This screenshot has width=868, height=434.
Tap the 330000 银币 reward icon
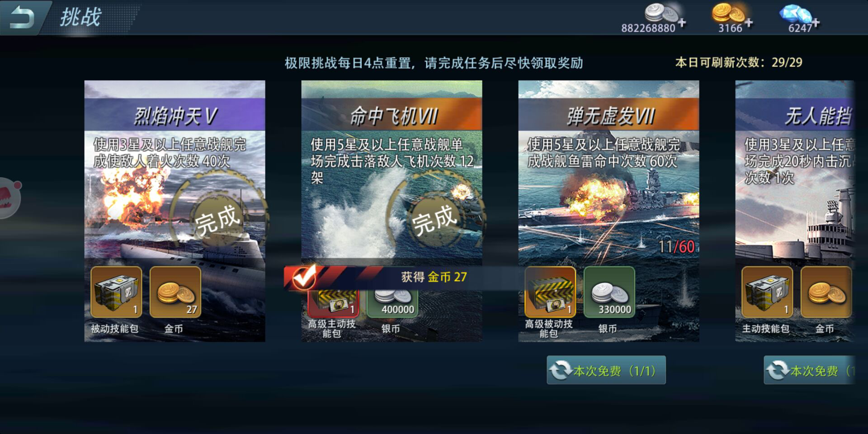point(609,292)
